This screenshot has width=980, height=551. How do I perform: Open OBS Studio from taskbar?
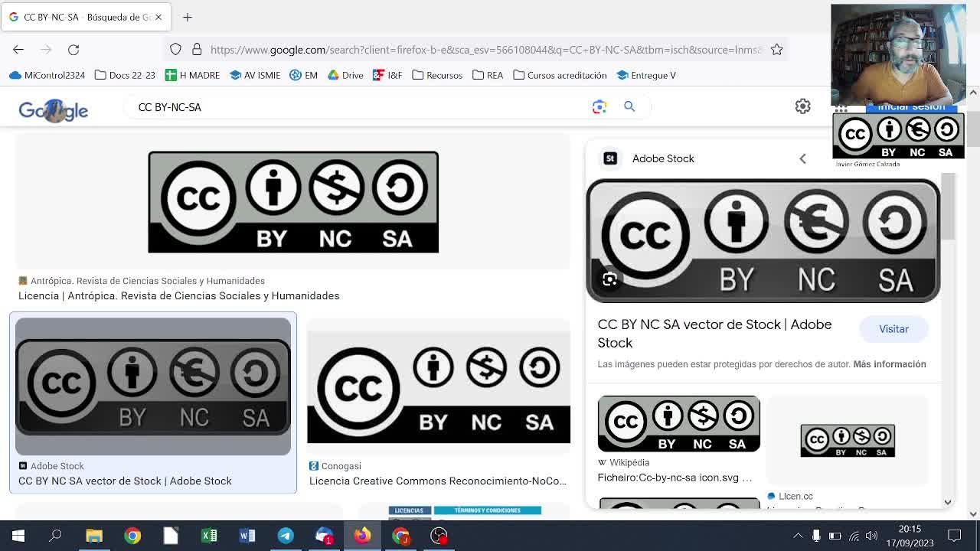[439, 536]
